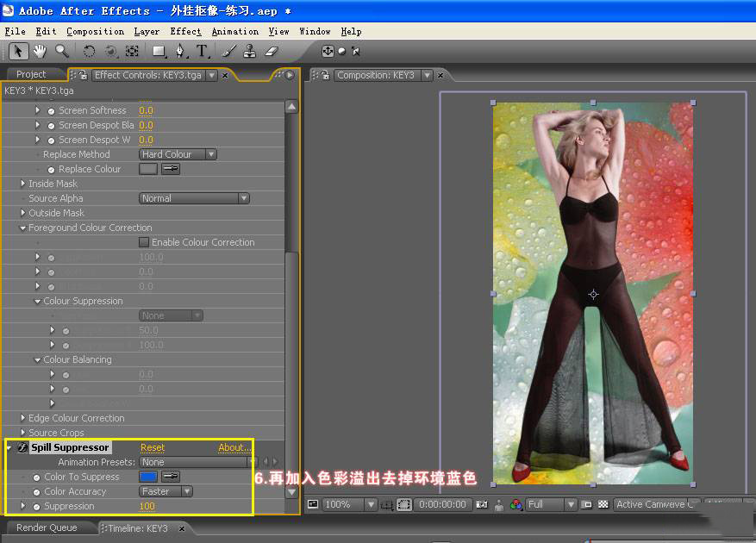Open the Color Accuracy dropdown

click(x=166, y=491)
